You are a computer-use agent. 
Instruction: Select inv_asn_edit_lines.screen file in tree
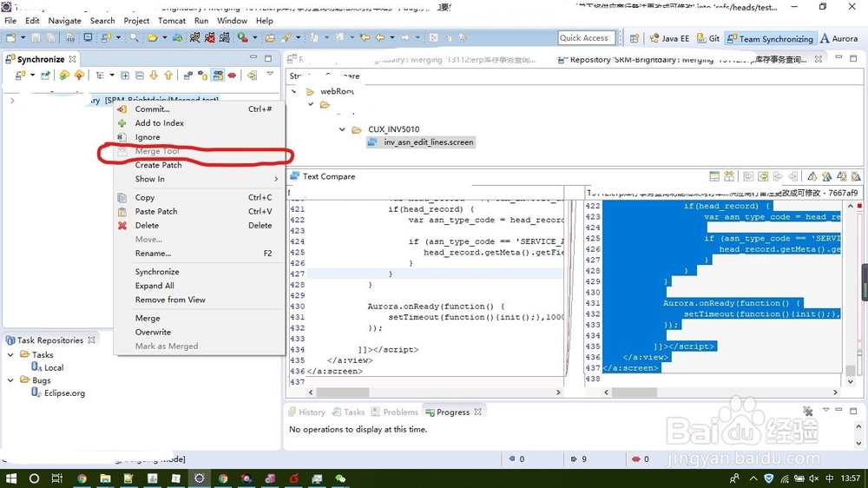pyautogui.click(x=421, y=142)
